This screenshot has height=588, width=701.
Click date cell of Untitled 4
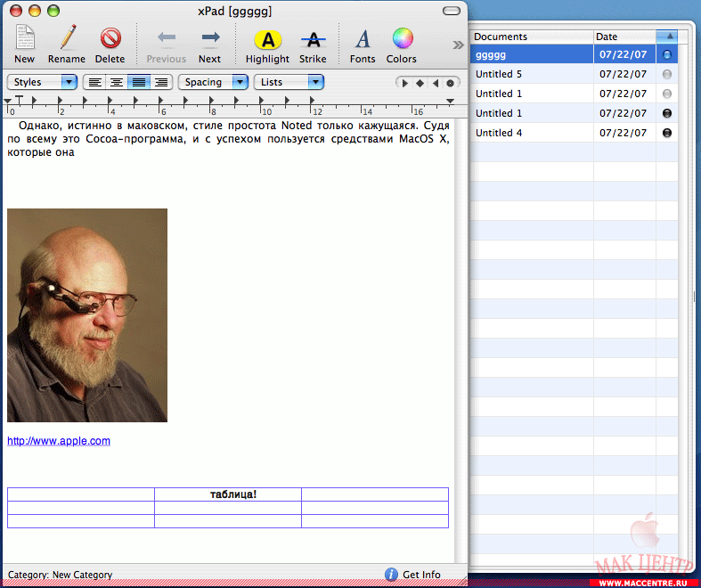(x=624, y=133)
